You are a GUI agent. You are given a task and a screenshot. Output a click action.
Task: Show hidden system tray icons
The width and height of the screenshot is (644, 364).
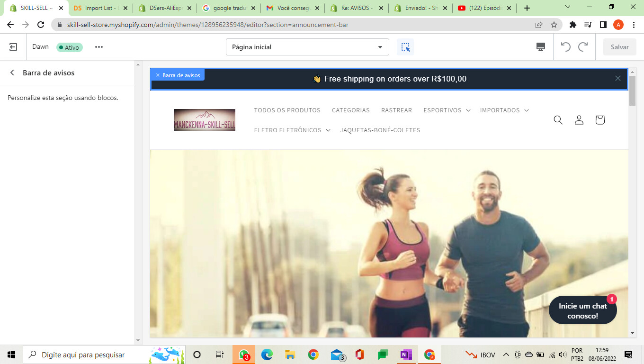click(506, 355)
